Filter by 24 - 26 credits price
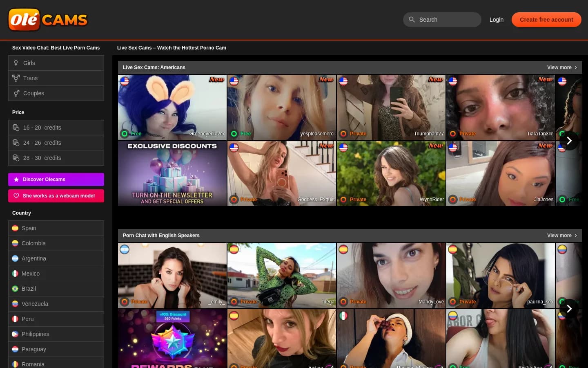This screenshot has width=588, height=368. 56,143
